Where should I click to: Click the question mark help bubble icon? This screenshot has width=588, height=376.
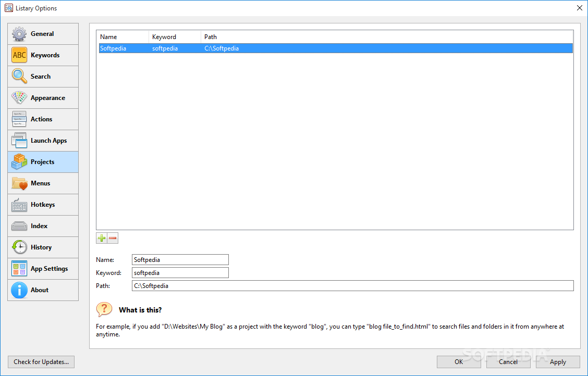point(104,310)
